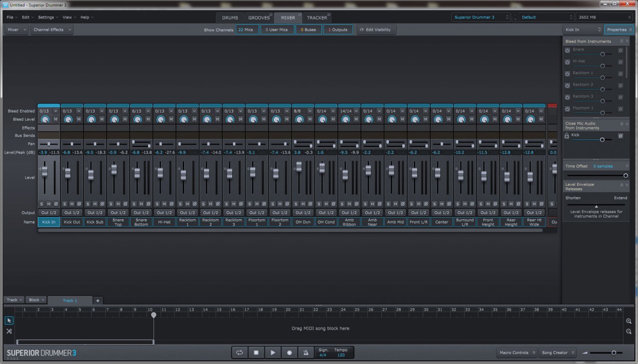This screenshot has width=638, height=364.
Task: Invert phase on Hi-Hat channel
Action: pos(171,204)
